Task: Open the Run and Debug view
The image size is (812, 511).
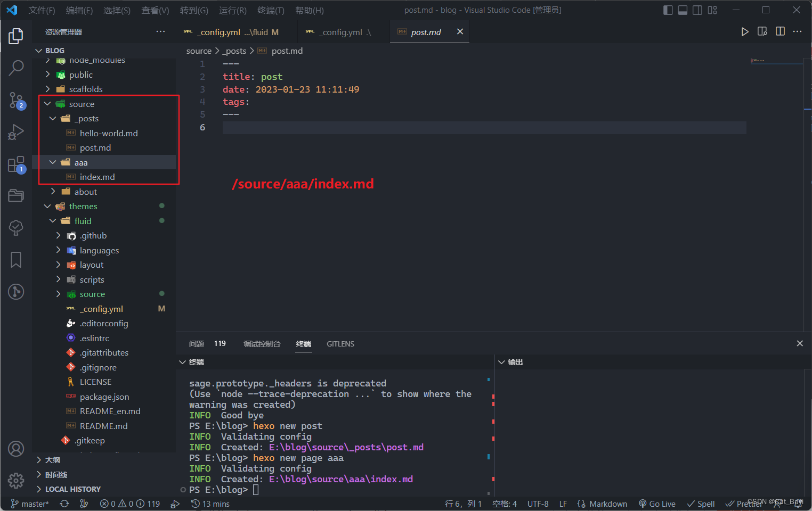Action: (16, 131)
